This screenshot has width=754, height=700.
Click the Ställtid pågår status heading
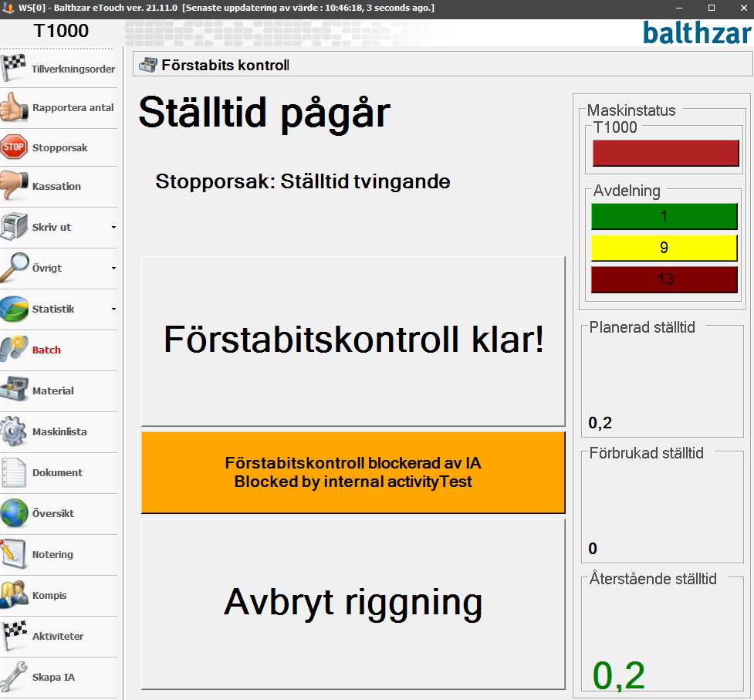pos(265,114)
